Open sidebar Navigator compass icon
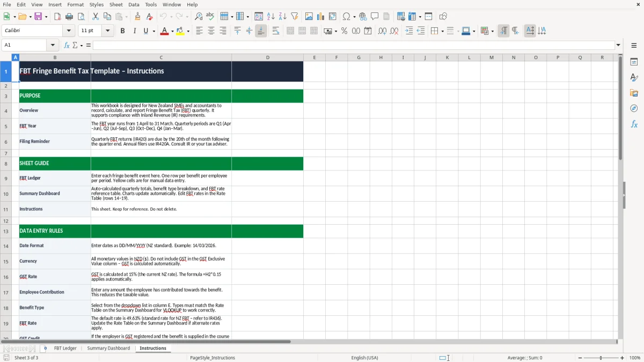This screenshot has height=362, width=644. pyautogui.click(x=634, y=108)
